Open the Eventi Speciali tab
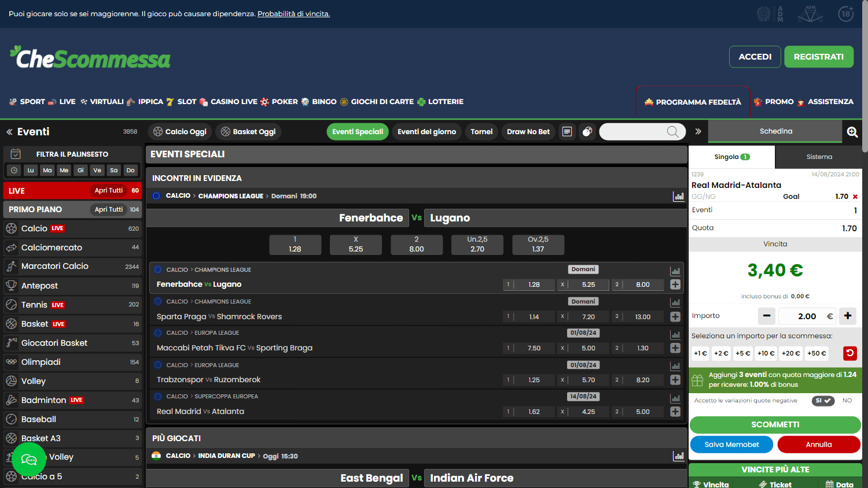868x488 pixels. 358,132
